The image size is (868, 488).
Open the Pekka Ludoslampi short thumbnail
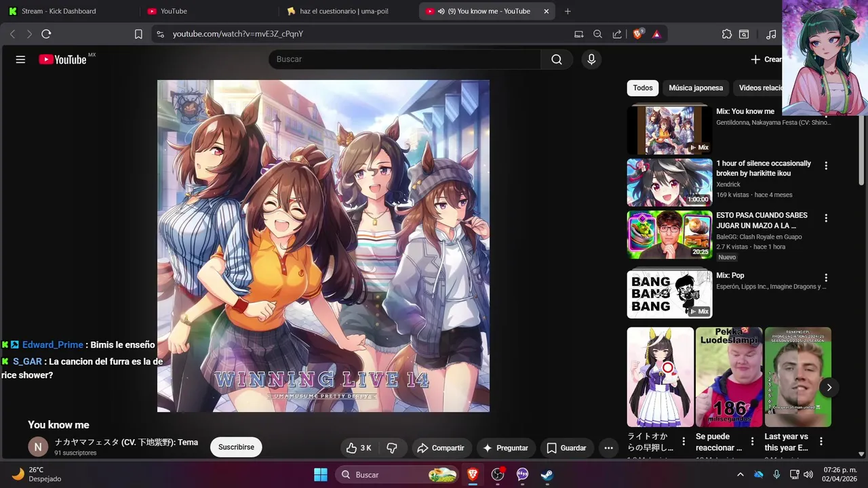[729, 377]
